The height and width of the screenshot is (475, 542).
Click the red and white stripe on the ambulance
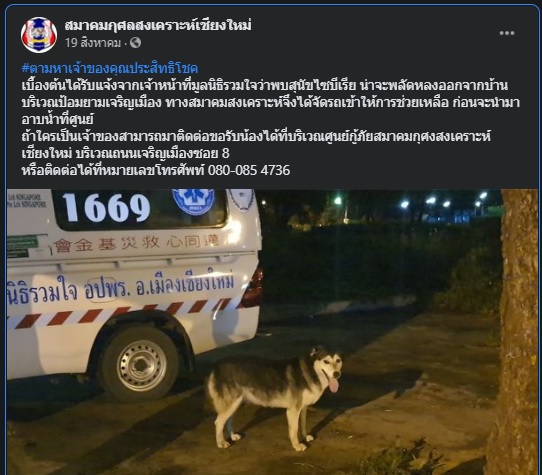click(124, 313)
